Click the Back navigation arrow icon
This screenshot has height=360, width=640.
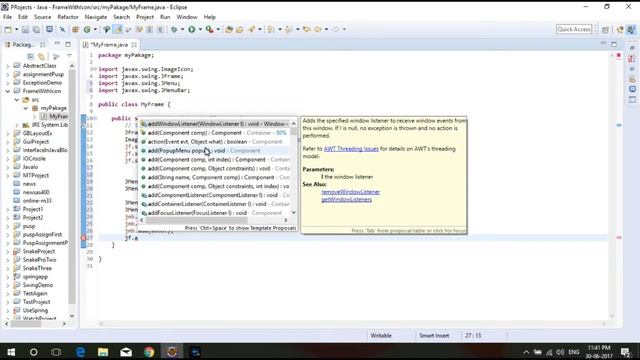click(318, 29)
